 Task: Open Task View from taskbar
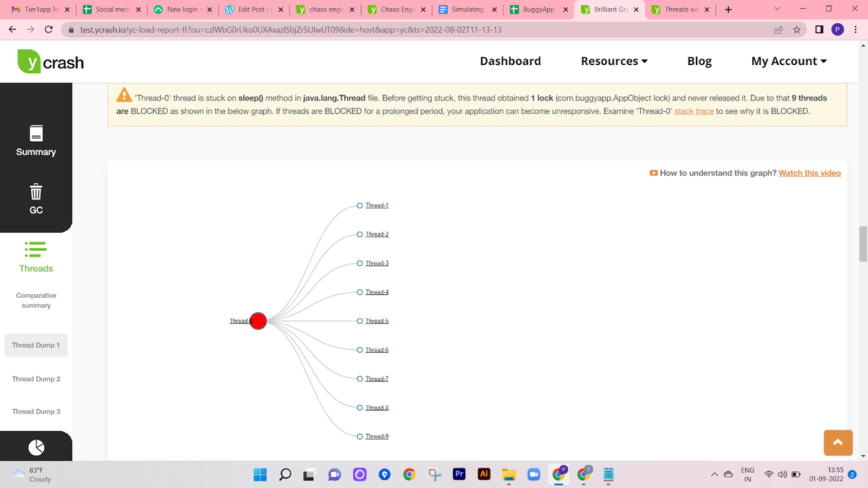(310, 474)
